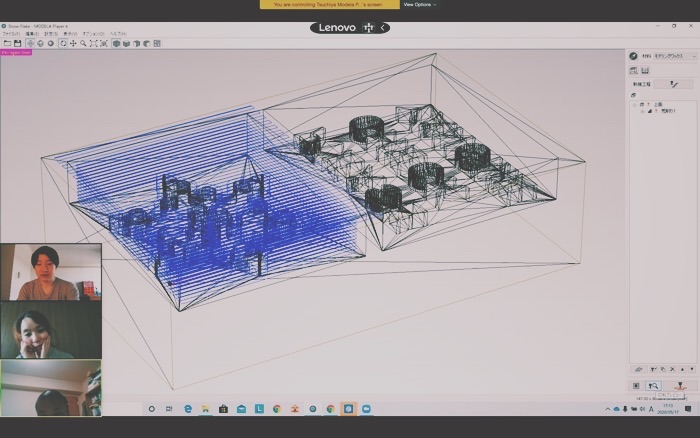Activate the Pan move arrows tool
The height and width of the screenshot is (438, 700).
pyautogui.click(x=73, y=43)
